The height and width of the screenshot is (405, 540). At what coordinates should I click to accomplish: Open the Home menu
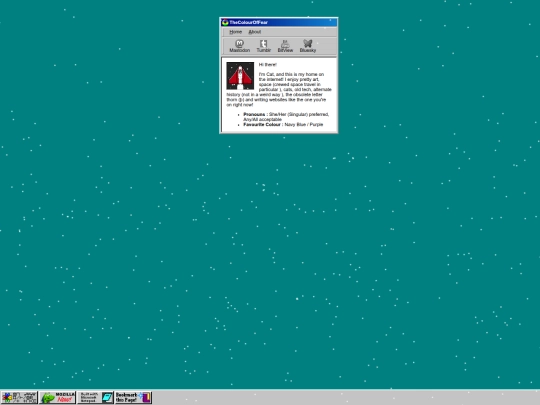pos(236,32)
